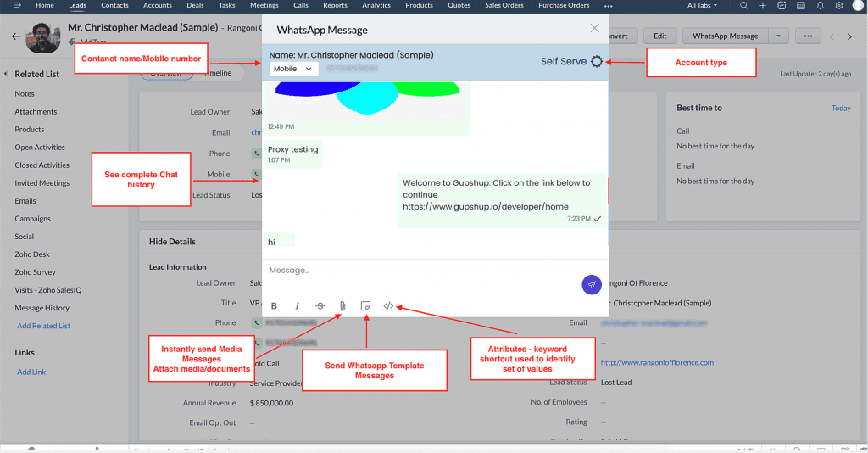Open the Leads tab
This screenshot has width=868, height=453.
click(x=77, y=6)
